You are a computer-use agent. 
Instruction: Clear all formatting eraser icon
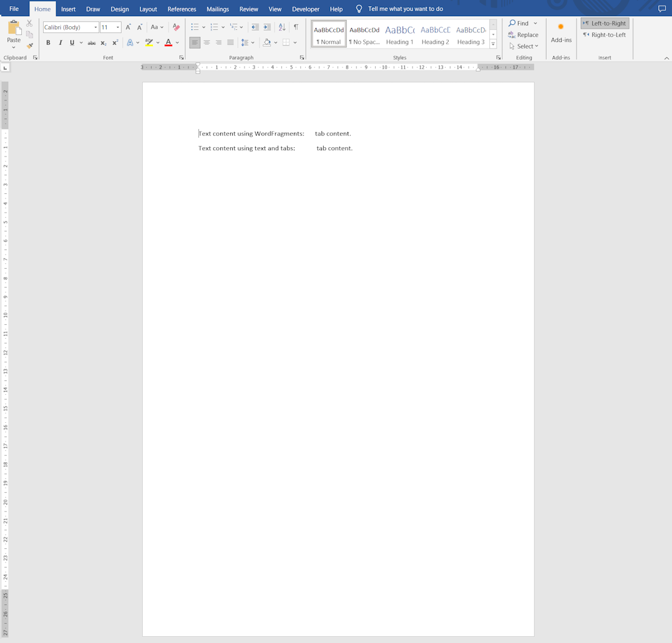[176, 27]
